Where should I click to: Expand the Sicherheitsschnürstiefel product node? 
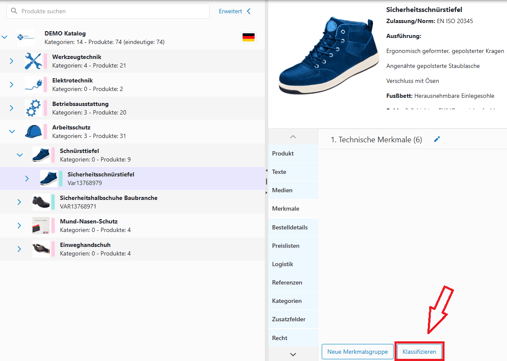click(27, 178)
